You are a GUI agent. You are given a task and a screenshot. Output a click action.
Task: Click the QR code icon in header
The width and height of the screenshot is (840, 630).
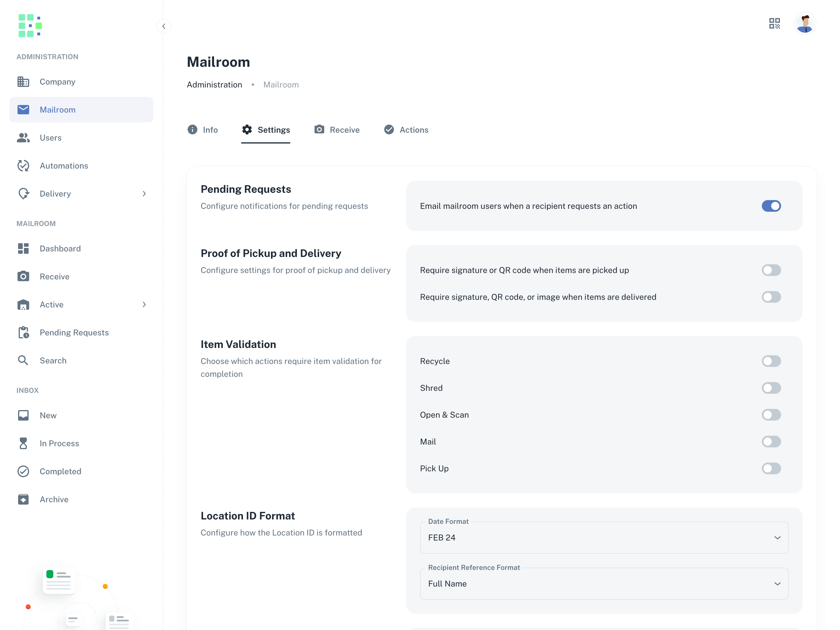point(774,24)
